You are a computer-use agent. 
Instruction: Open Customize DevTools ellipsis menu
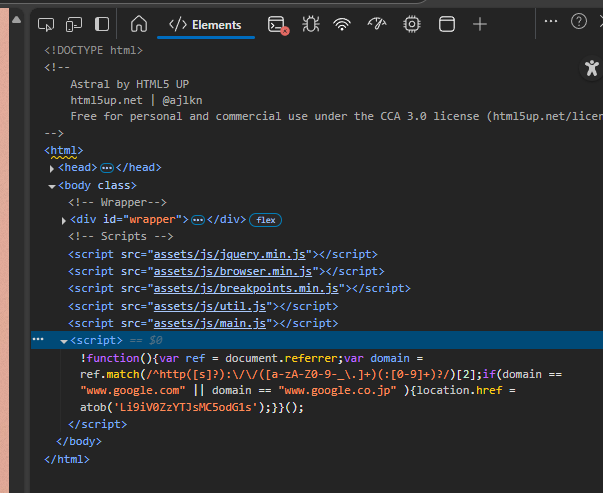pyautogui.click(x=551, y=22)
